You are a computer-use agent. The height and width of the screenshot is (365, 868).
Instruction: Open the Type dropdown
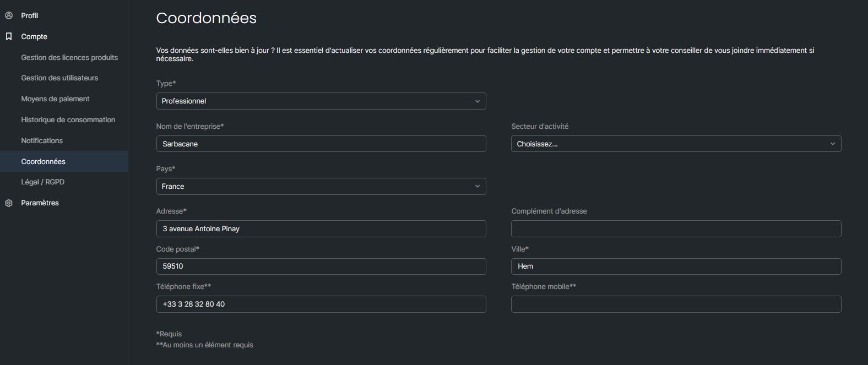tap(321, 101)
